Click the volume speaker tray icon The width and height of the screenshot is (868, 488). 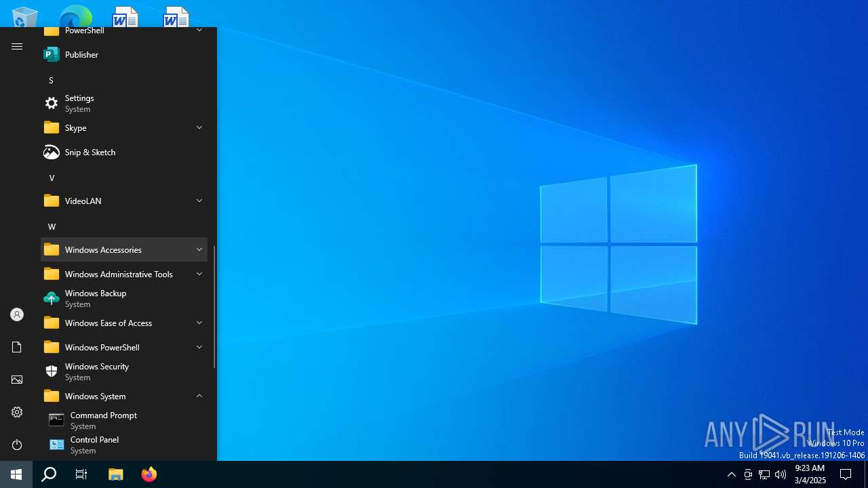pyautogui.click(x=781, y=474)
